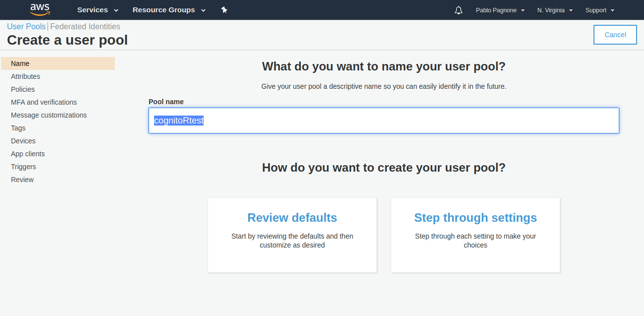Click the AWS logo icon
This screenshot has width=644, height=316.
pyautogui.click(x=40, y=9)
